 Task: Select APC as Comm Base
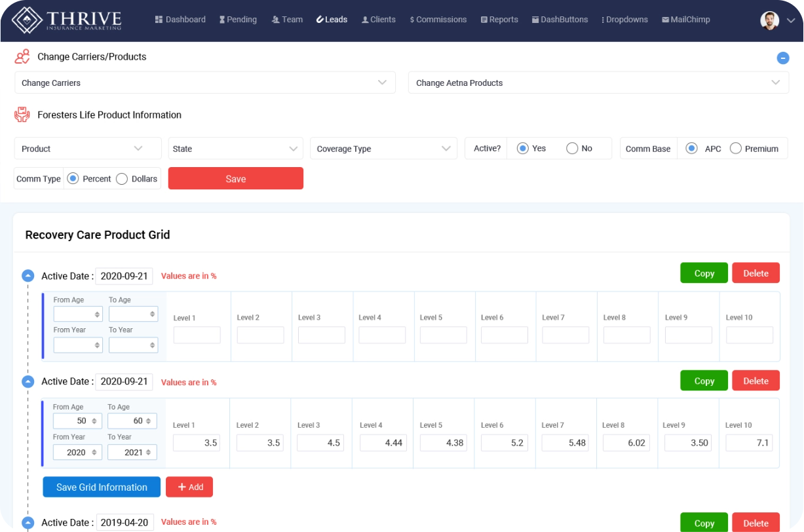pos(691,148)
